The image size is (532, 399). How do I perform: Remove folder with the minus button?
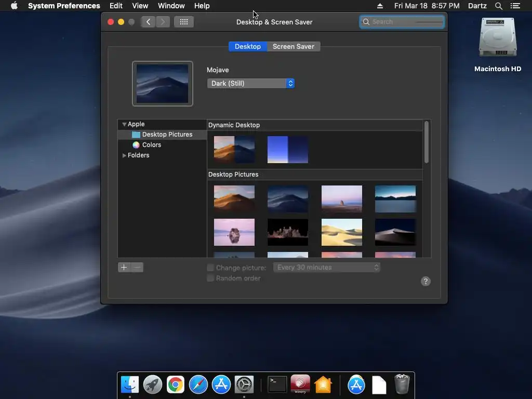(x=137, y=268)
